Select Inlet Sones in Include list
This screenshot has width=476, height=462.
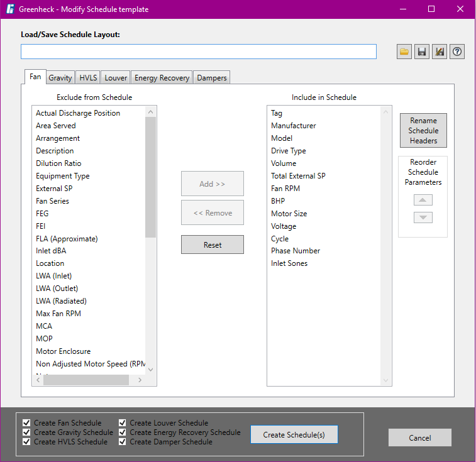point(289,263)
